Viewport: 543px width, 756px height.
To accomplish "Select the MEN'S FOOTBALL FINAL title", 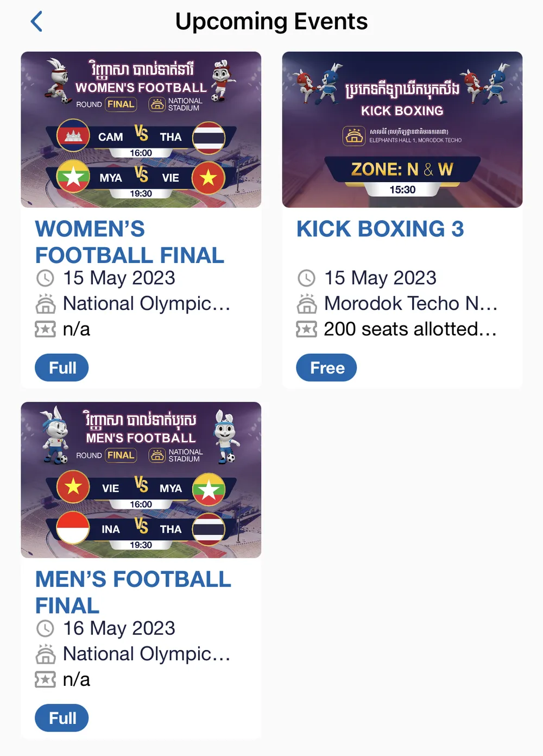I will point(133,592).
